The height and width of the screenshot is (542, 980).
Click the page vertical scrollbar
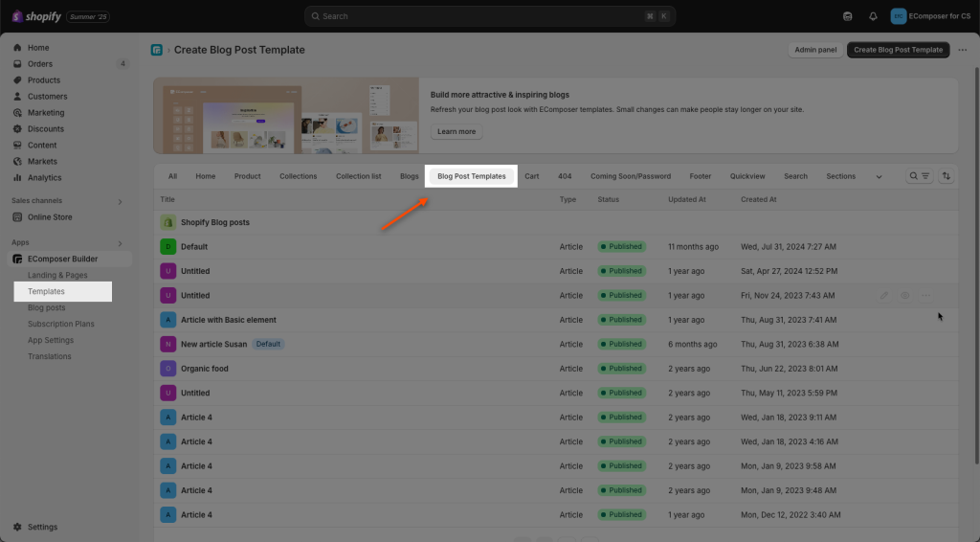tap(976, 264)
